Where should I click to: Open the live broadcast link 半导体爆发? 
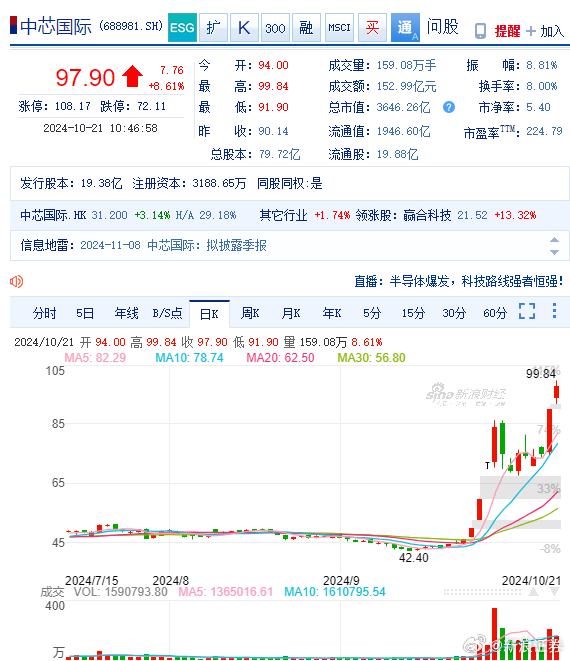[476, 281]
